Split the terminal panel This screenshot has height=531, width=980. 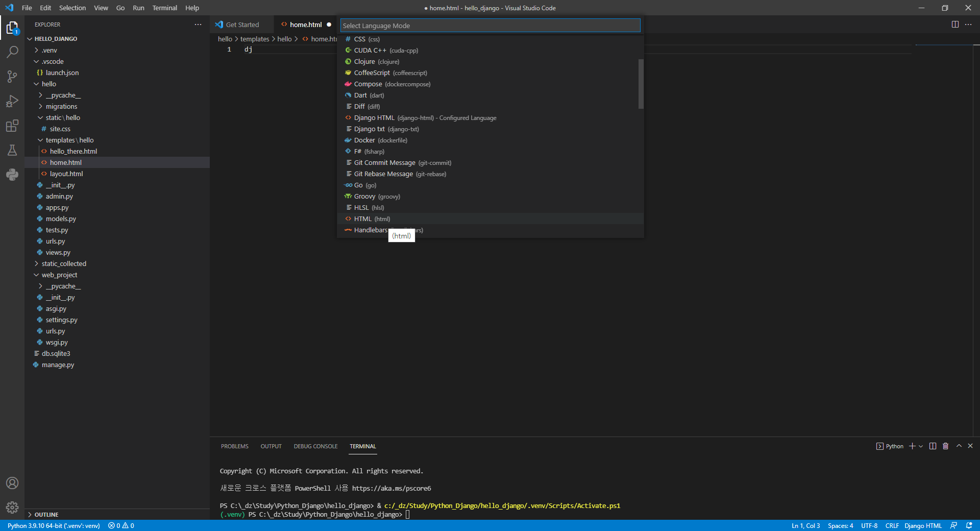[933, 446]
